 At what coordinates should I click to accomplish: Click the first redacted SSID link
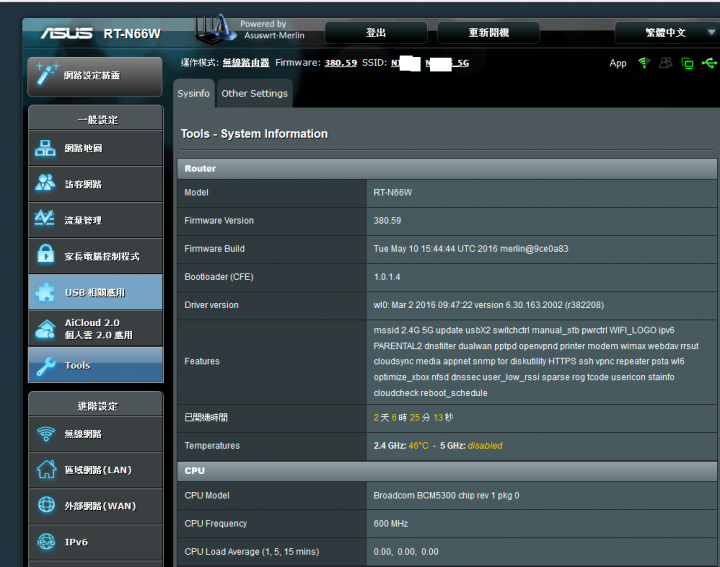405,63
